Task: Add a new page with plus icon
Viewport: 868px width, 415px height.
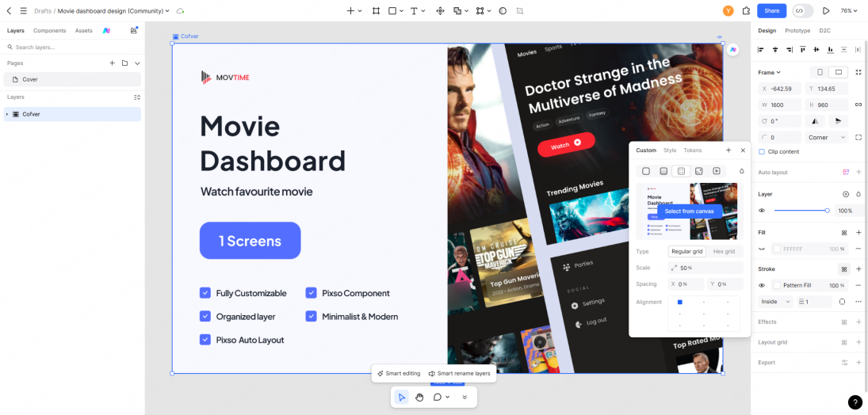Action: (x=112, y=63)
